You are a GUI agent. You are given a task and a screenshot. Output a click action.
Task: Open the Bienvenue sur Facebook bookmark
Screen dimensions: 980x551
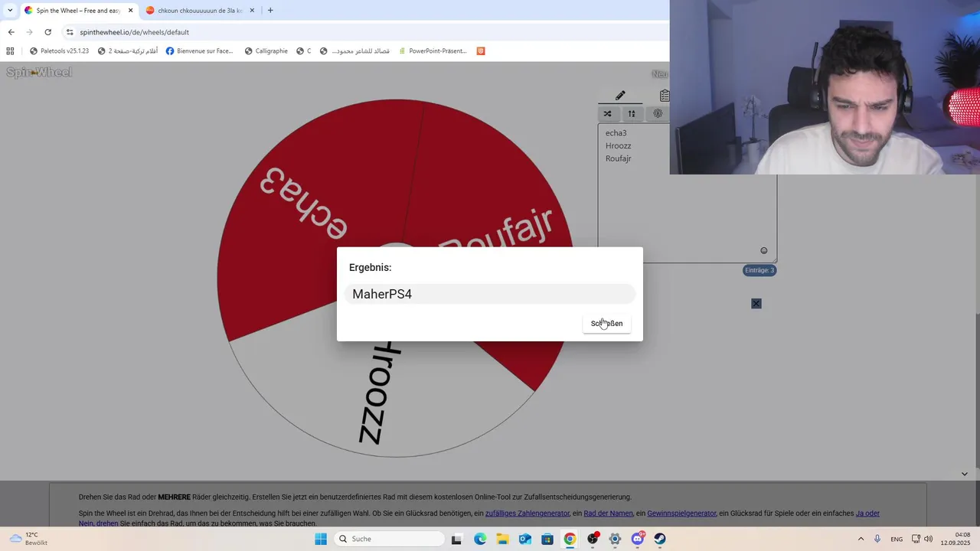tap(199, 51)
